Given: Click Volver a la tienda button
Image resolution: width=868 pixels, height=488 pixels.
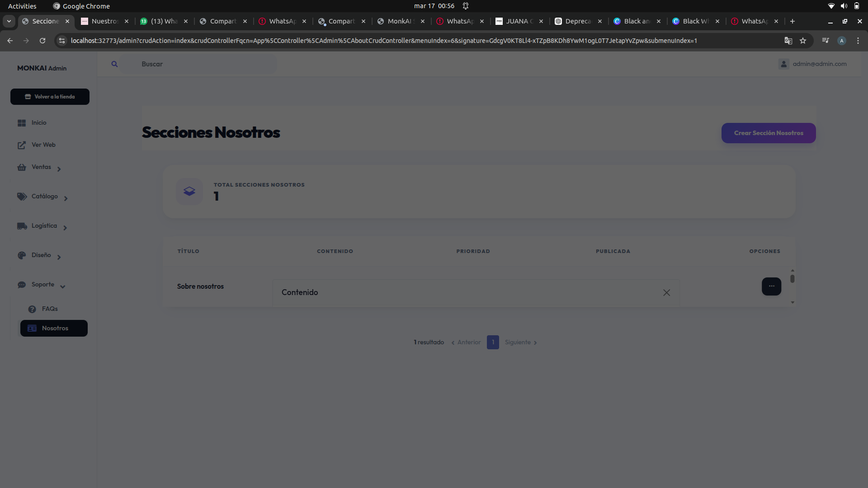Looking at the screenshot, I should (x=50, y=97).
